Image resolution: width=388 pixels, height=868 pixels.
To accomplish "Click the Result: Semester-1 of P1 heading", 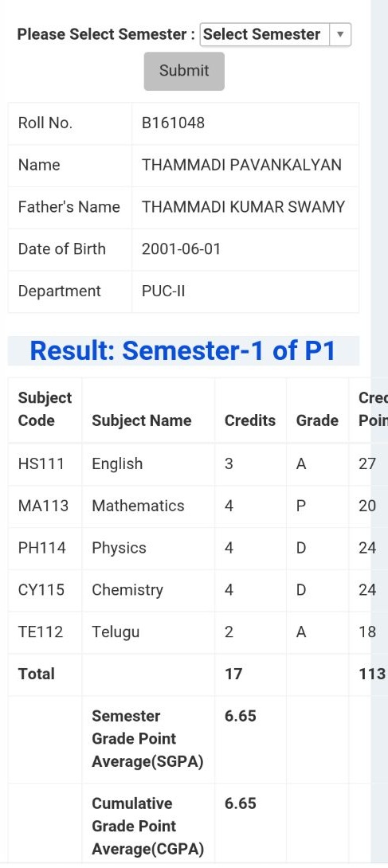I will click(x=182, y=350).
